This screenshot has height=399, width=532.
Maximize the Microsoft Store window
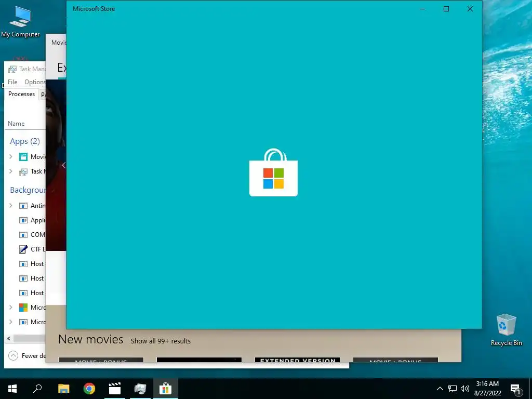click(x=446, y=9)
